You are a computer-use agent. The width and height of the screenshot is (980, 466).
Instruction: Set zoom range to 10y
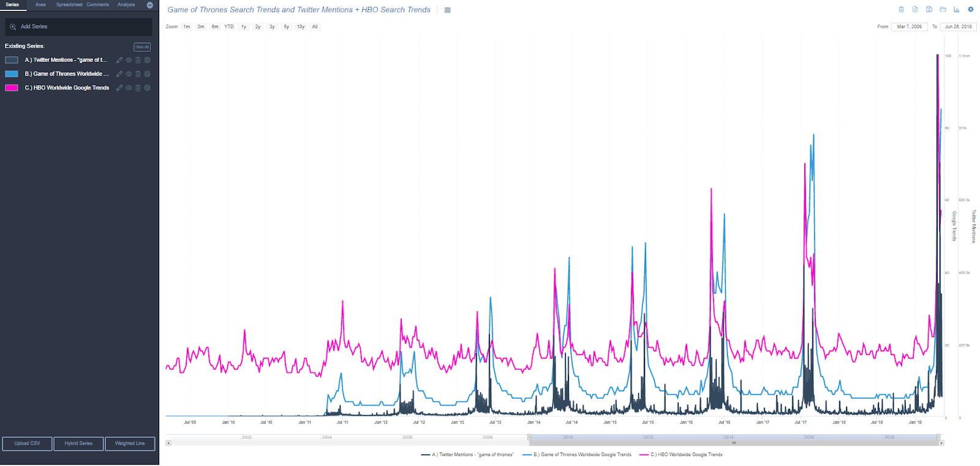pyautogui.click(x=301, y=27)
